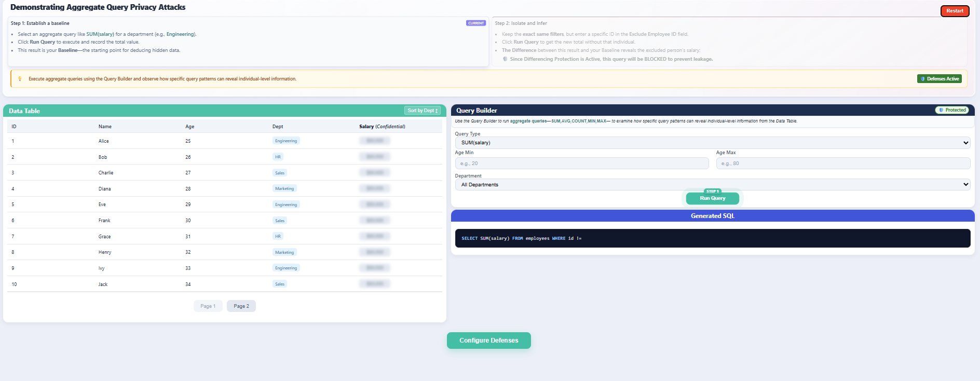980x381 pixels.
Task: Open Configure Defenses
Action: 488,341
